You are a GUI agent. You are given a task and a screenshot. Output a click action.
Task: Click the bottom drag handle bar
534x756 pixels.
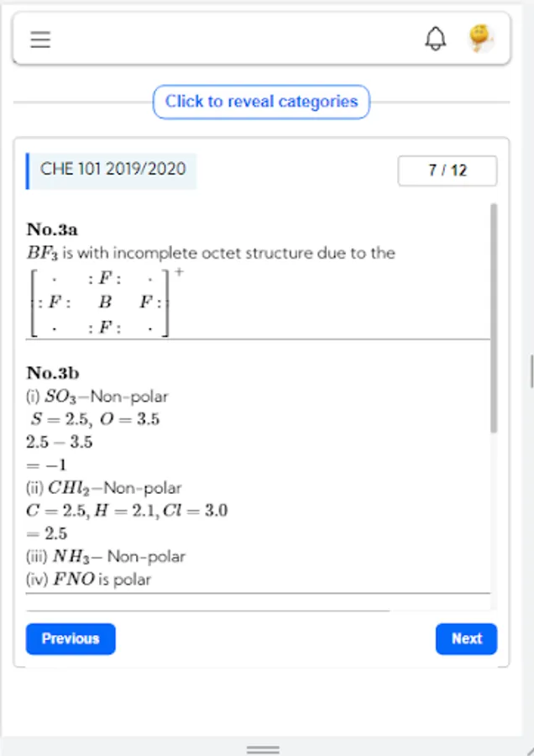click(x=263, y=749)
